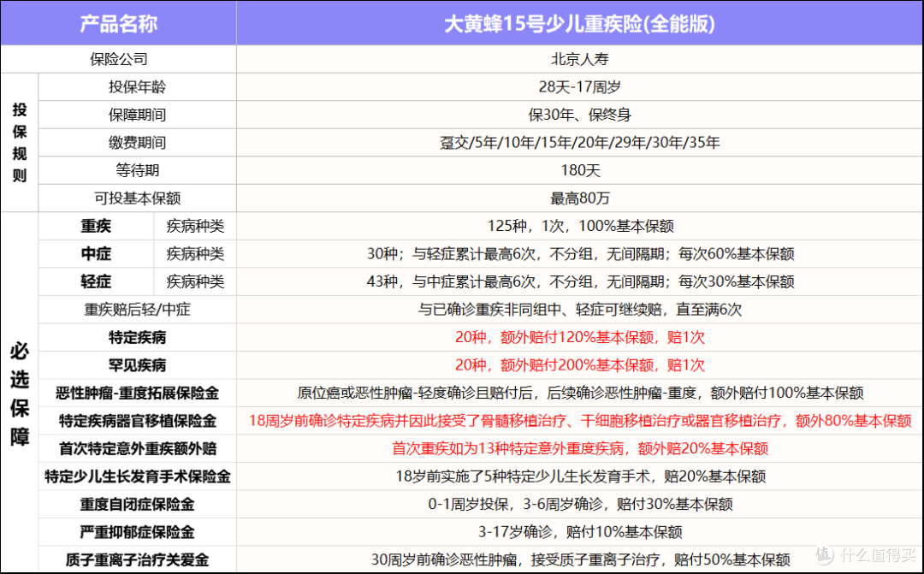Click the 首次特定意外重疾额外赔 label

coord(137,448)
